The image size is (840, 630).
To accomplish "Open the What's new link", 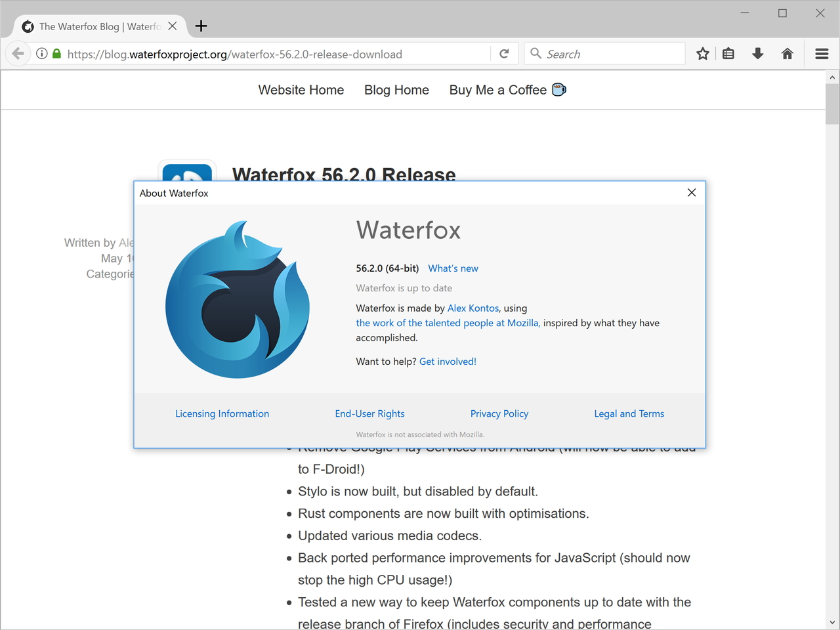I will [x=453, y=268].
